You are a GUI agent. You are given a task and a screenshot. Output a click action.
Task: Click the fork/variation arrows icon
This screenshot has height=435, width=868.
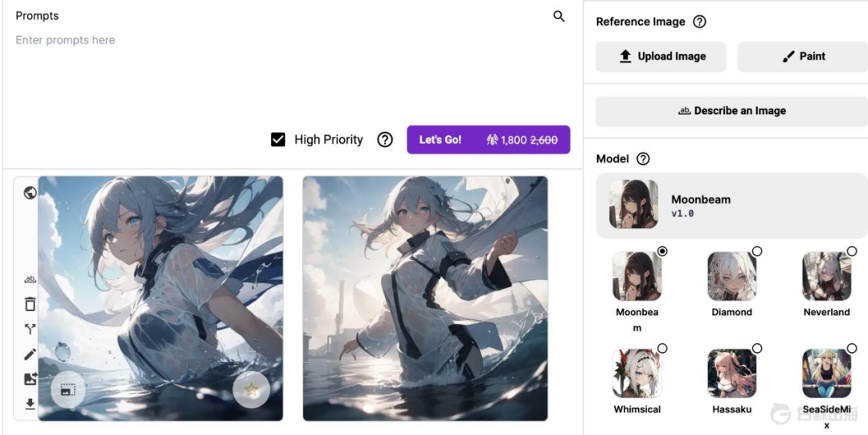coord(30,329)
